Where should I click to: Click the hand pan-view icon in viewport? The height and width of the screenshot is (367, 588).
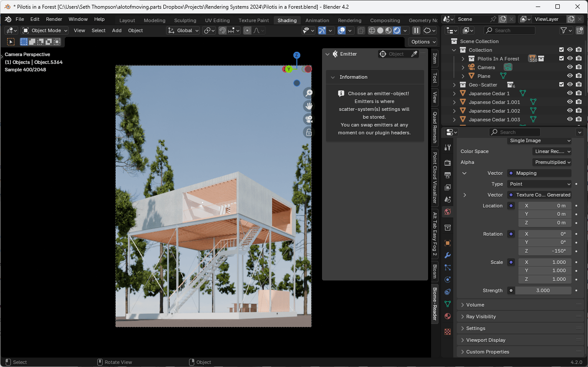pyautogui.click(x=309, y=106)
